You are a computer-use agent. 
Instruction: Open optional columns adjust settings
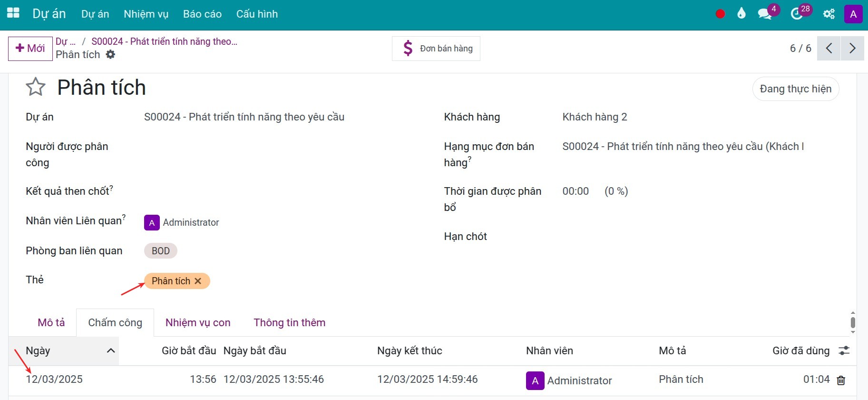click(844, 351)
